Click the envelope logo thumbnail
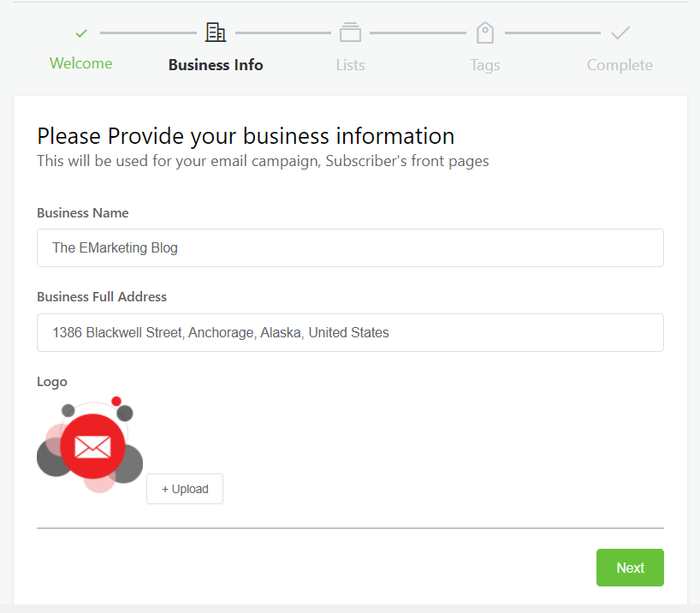Screen dimensions: 700x613 tap(90, 444)
